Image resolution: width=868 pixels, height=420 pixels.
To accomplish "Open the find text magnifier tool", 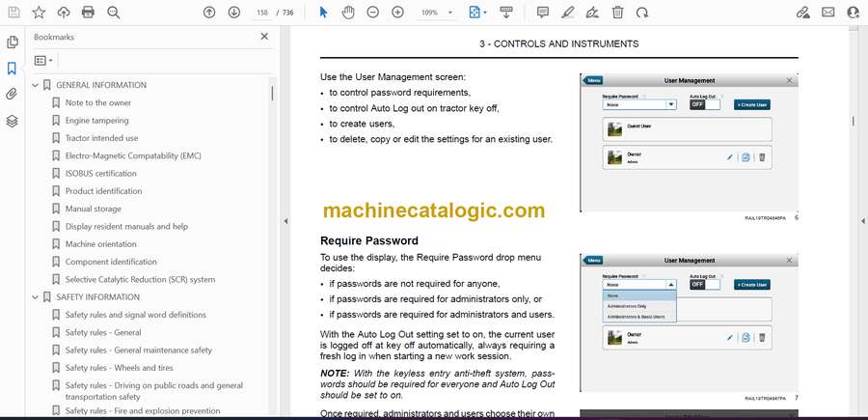I will (x=114, y=13).
